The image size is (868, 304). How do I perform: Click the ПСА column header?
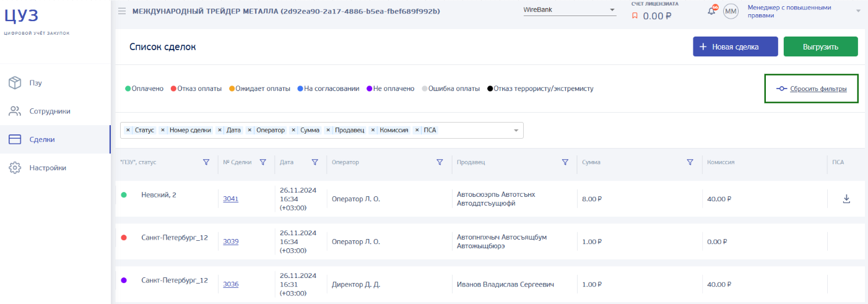point(838,162)
